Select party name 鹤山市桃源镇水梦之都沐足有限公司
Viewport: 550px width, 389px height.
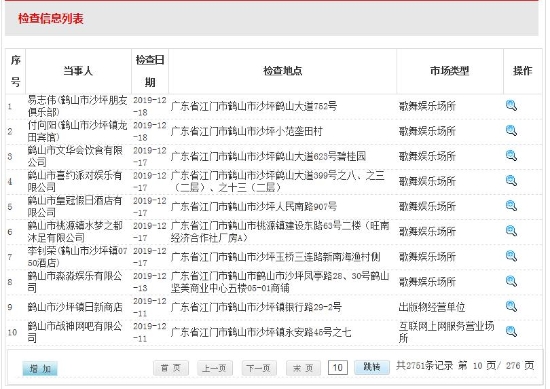75,232
